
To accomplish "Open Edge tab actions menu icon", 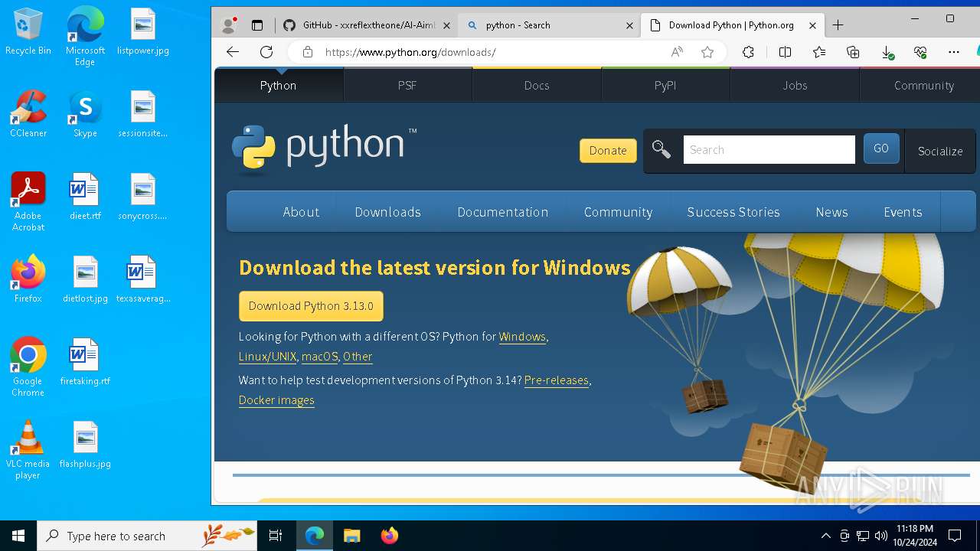I will point(257,25).
